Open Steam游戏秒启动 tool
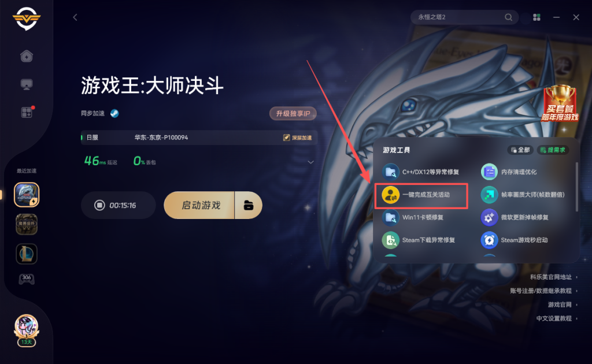 pos(514,240)
